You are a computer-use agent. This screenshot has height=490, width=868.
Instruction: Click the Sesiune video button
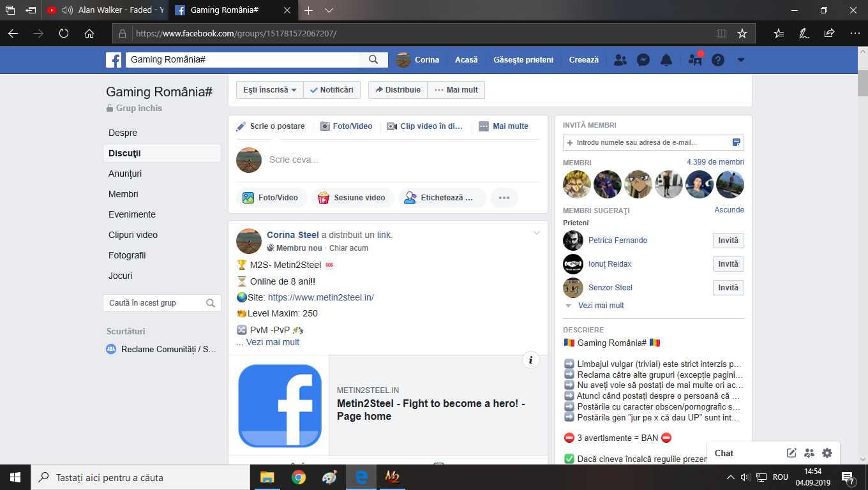(x=352, y=198)
